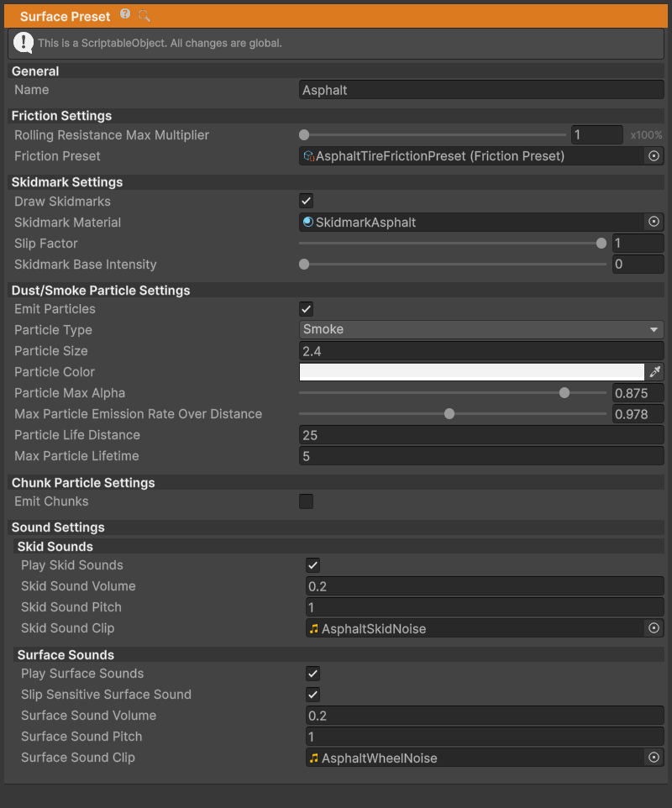This screenshot has width=672, height=808.
Task: Select the AsphaltWheelNoise clip reference
Action: tap(475, 758)
